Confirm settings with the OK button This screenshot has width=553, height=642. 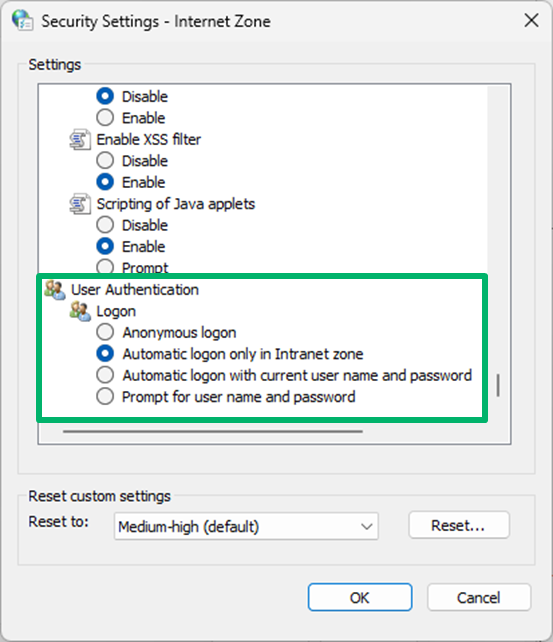coord(360,597)
